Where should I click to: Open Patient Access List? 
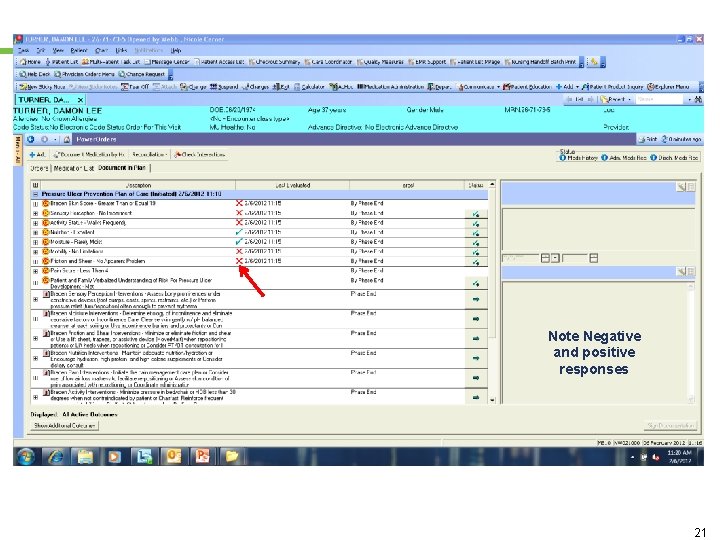point(219,62)
